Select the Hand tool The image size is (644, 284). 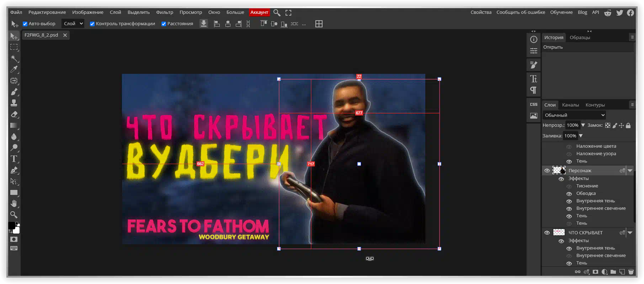point(14,203)
